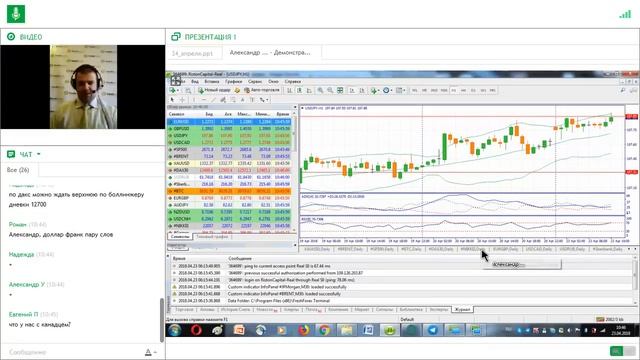Open the Графики menu
This screenshot has width=640, height=360.
[x=233, y=82]
